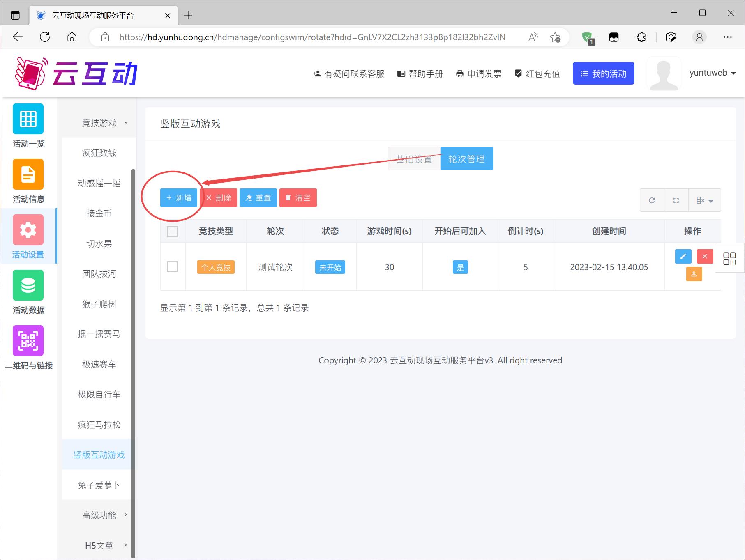This screenshot has width=745, height=560.
Task: Click the 我的活动 button
Action: tap(603, 73)
